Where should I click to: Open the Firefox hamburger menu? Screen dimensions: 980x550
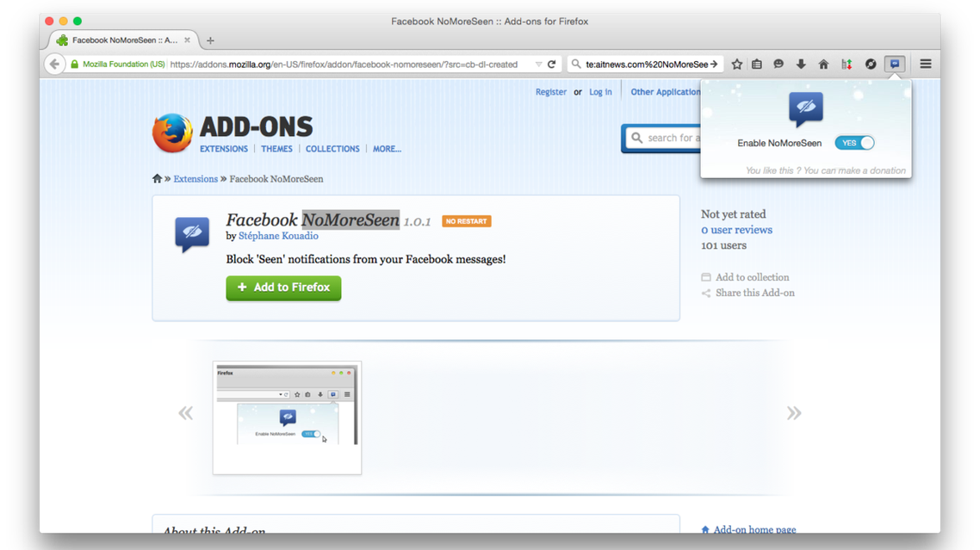pos(926,64)
